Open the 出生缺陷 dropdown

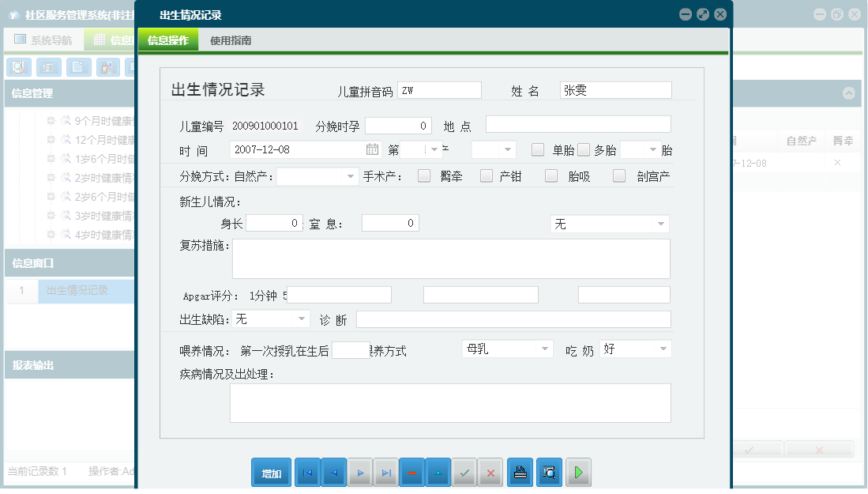[302, 319]
